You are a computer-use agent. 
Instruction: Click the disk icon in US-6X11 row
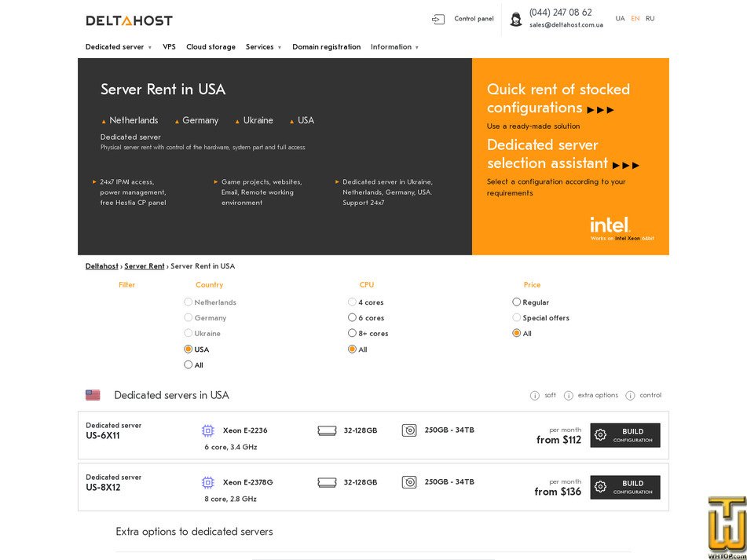409,430
